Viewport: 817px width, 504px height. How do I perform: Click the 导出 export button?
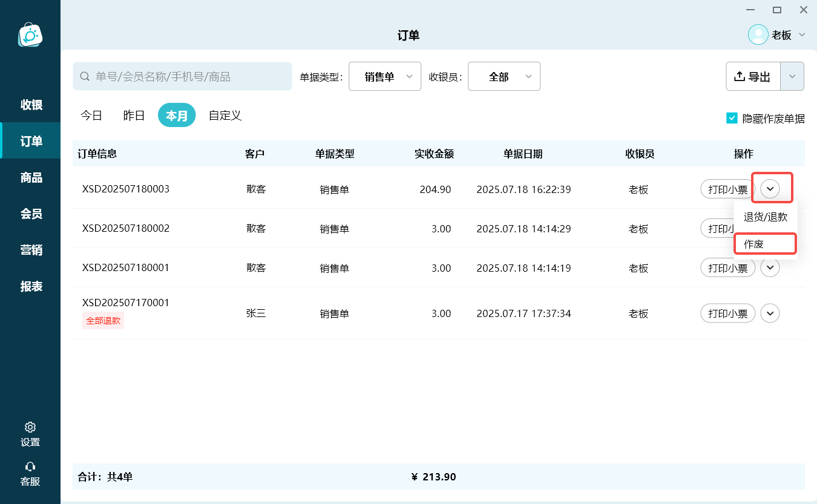click(753, 76)
